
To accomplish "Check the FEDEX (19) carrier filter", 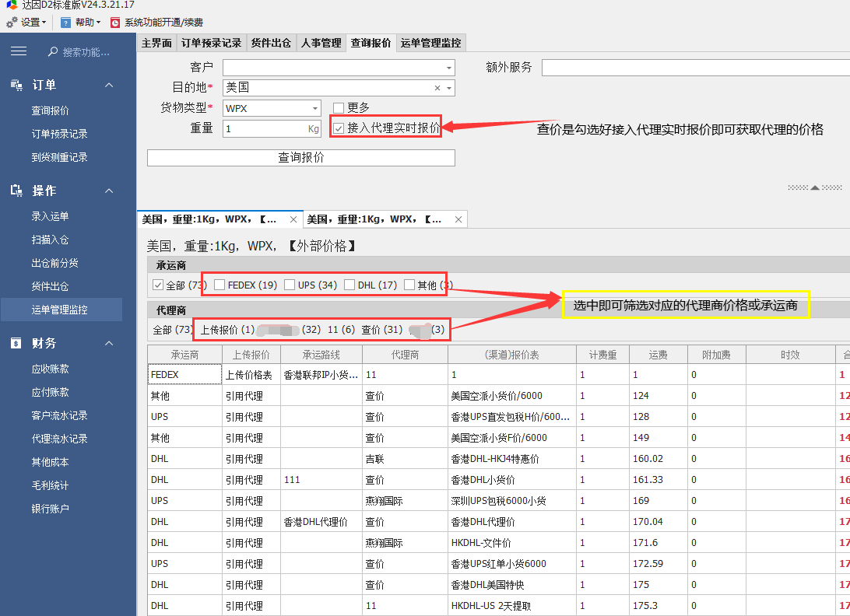I will 220,285.
